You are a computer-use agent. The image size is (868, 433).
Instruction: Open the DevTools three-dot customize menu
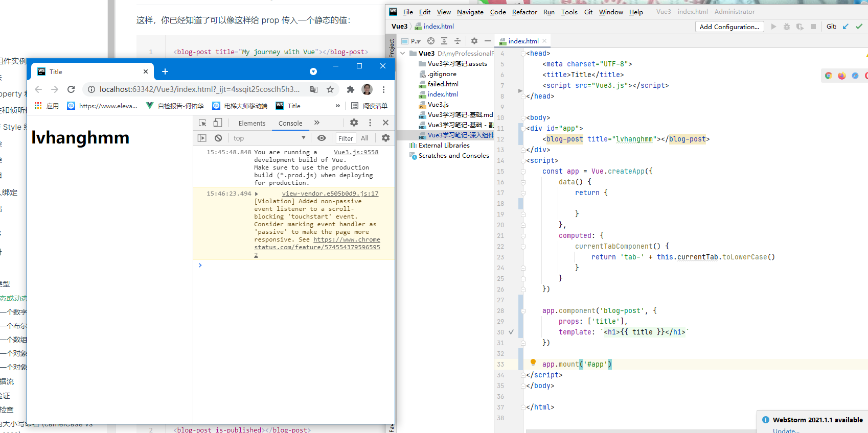coord(370,123)
